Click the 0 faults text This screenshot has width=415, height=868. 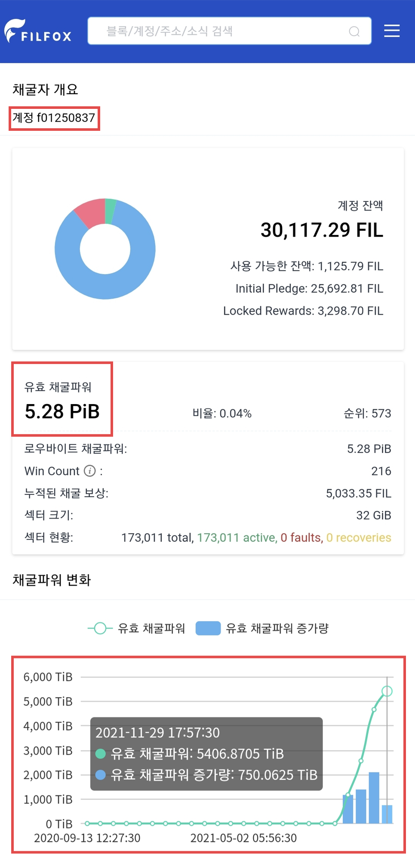pyautogui.click(x=301, y=537)
